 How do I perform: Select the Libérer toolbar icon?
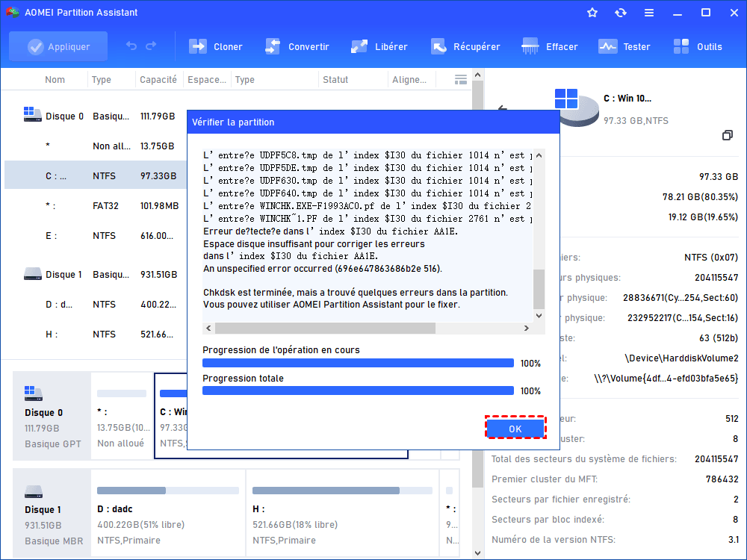[360, 46]
